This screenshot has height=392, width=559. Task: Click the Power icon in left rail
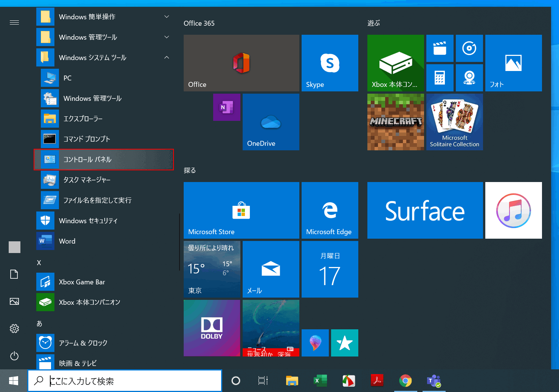click(14, 356)
